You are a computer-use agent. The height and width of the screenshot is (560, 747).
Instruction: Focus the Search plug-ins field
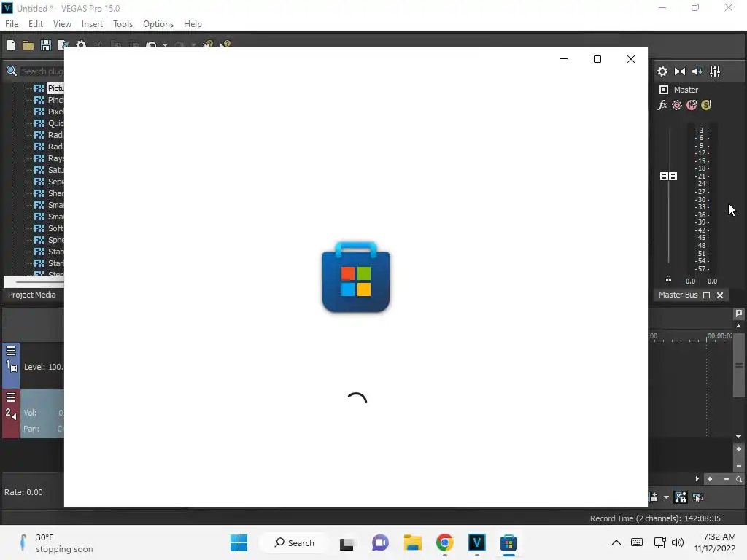[x=42, y=71]
